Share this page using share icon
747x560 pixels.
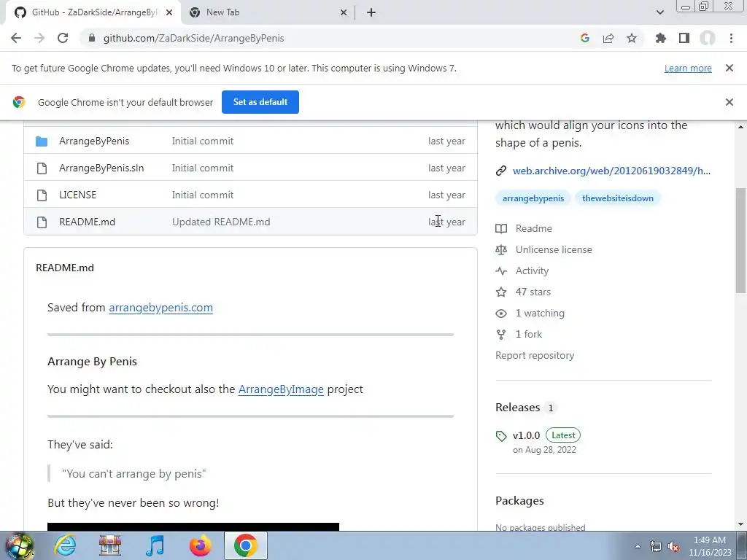click(608, 38)
